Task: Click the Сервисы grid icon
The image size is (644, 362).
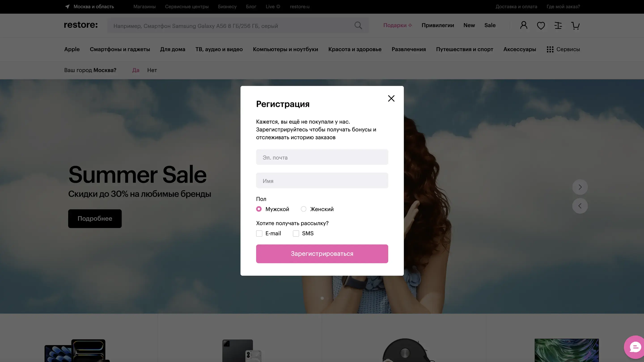Action: click(x=550, y=49)
